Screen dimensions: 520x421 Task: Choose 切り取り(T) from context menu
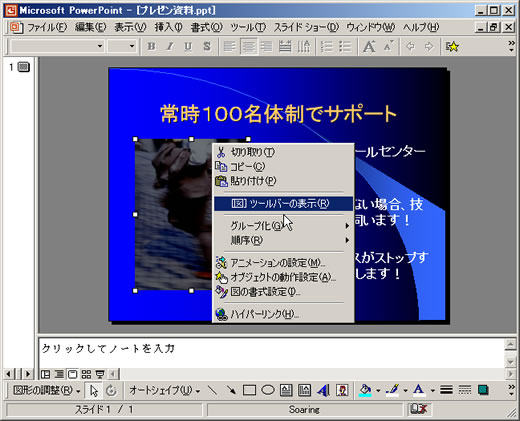pyautogui.click(x=283, y=152)
